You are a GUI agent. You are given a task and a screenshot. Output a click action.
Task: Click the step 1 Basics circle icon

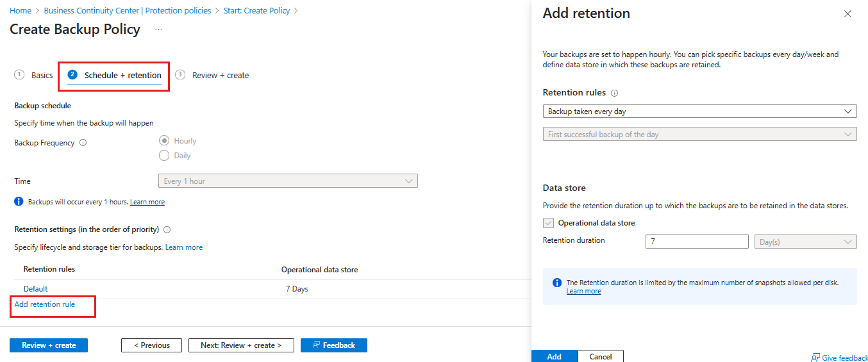point(19,75)
